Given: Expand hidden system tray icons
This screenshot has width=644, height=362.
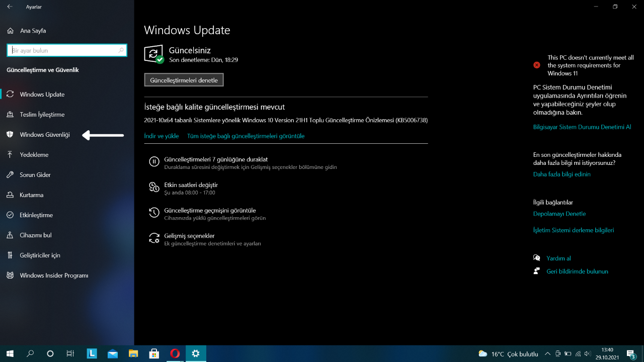Looking at the screenshot, I should coord(547,353).
